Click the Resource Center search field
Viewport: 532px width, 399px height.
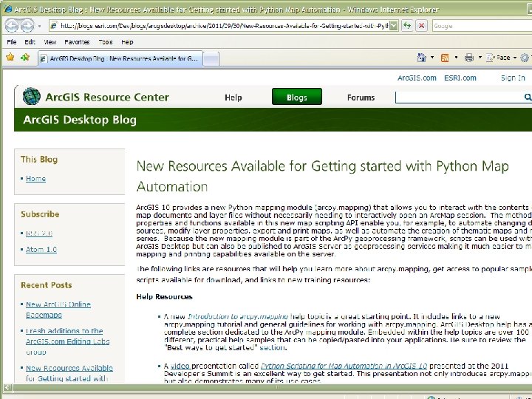coord(459,98)
